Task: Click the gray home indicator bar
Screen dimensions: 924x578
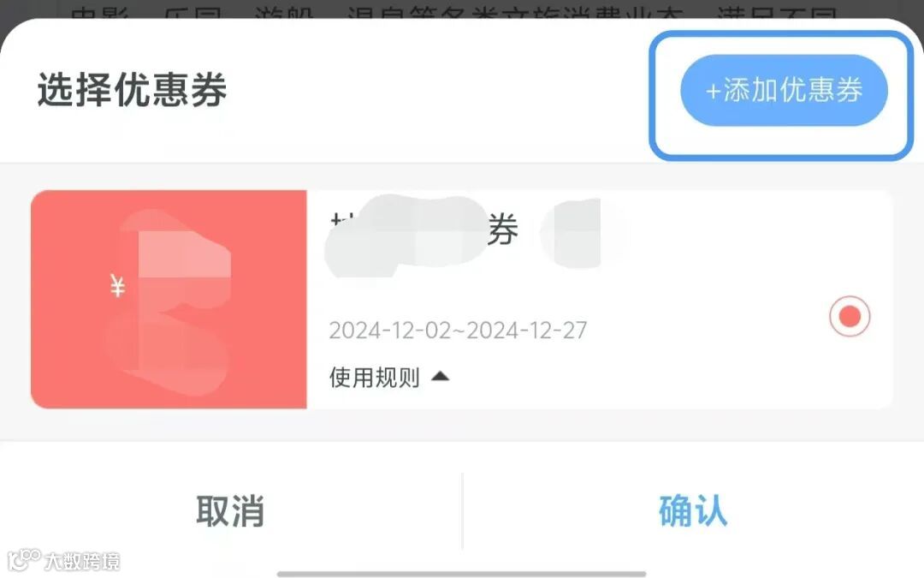Action: pyautogui.click(x=461, y=573)
